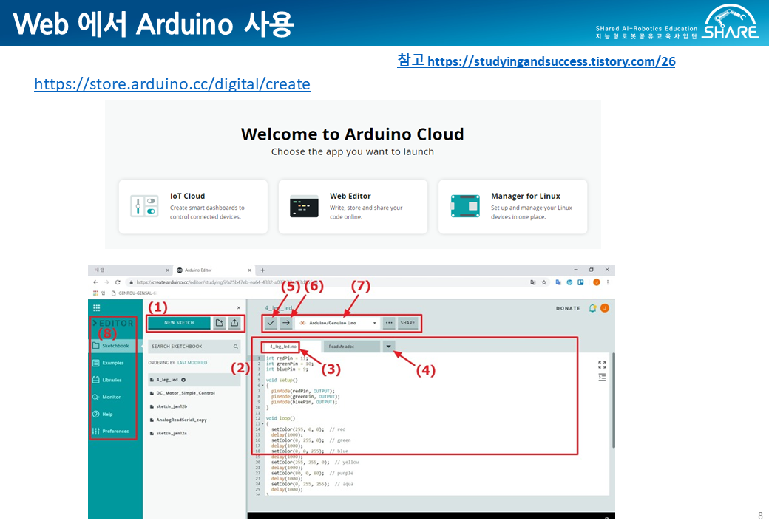The width and height of the screenshot is (769, 532).
Task: Close the sketchbook panel with X
Action: pyautogui.click(x=239, y=307)
